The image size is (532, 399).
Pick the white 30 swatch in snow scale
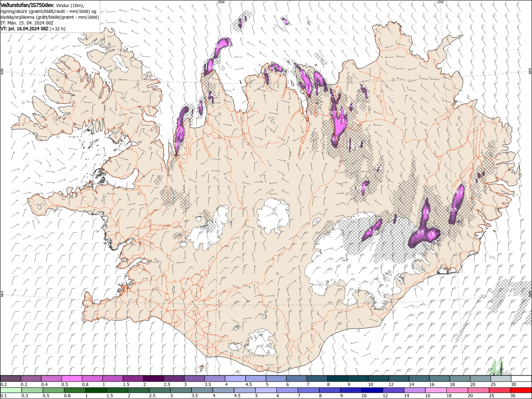521,379
